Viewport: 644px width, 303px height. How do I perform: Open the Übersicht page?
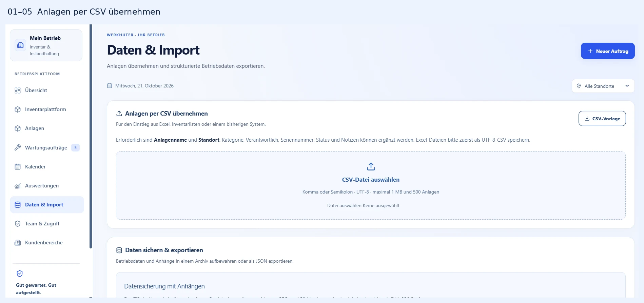pos(47,90)
